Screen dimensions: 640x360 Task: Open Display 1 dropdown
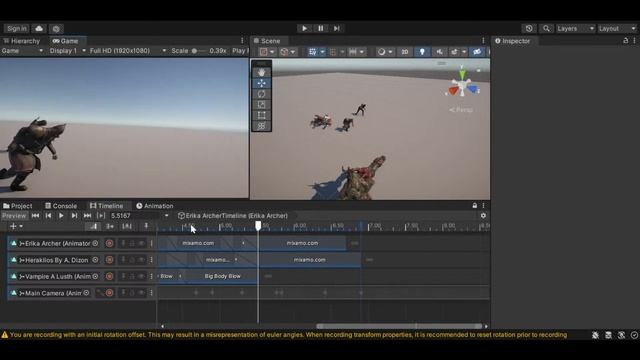coord(67,51)
